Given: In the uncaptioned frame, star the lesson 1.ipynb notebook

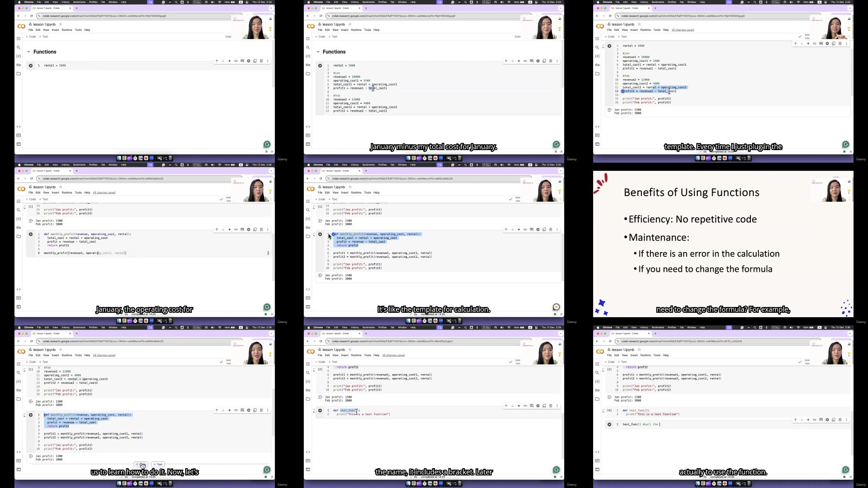Looking at the screenshot, I should coord(60,24).
